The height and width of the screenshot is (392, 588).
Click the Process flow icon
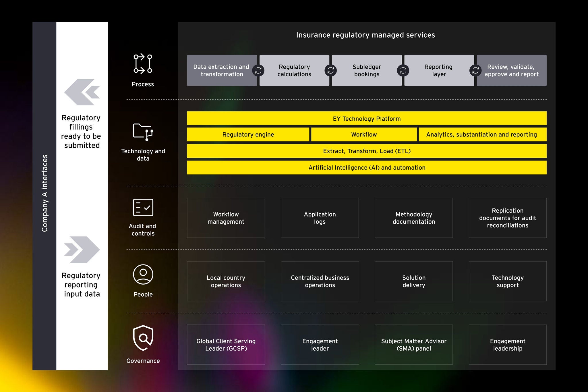(x=143, y=64)
